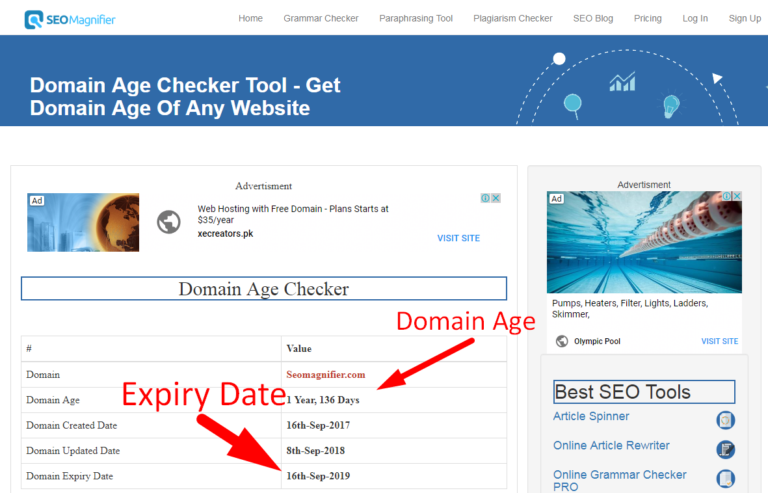Close the web hosting banner ad
The width and height of the screenshot is (768, 493).
[496, 198]
